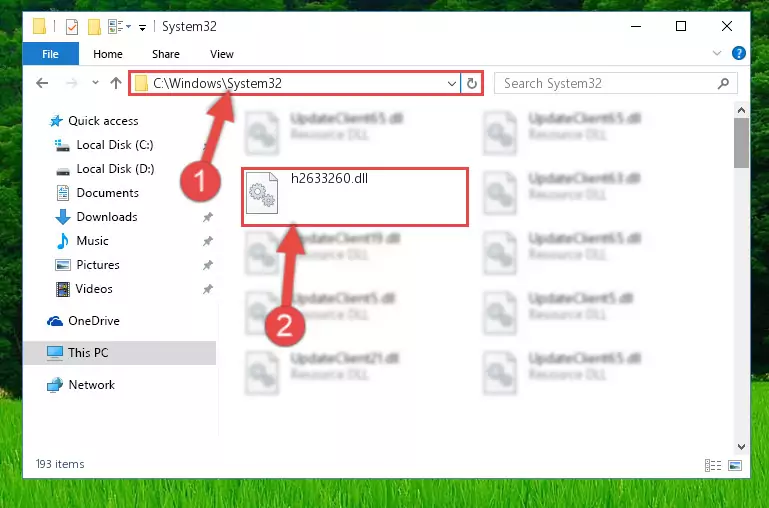Screen dimensions: 769x508
Task: Go back with the left arrow button
Action: pyautogui.click(x=42, y=83)
